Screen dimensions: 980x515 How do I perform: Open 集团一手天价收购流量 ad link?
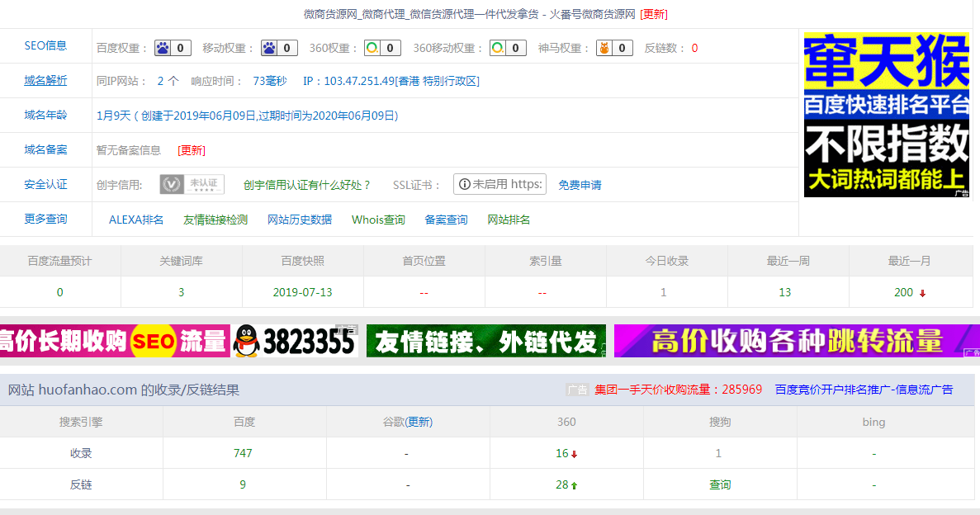(678, 390)
